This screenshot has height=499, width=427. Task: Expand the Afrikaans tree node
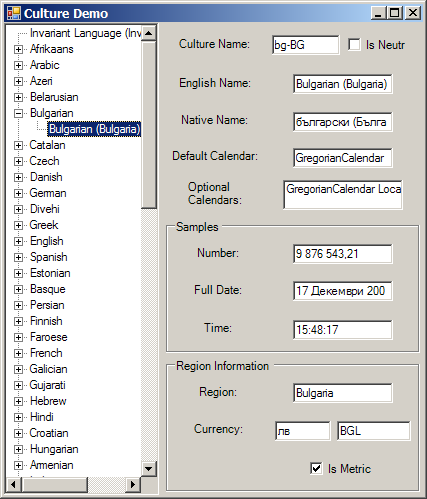point(18,50)
